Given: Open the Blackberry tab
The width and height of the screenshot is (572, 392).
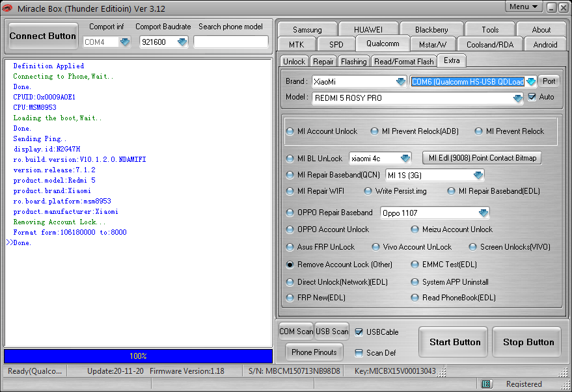Looking at the screenshot, I should [431, 29].
